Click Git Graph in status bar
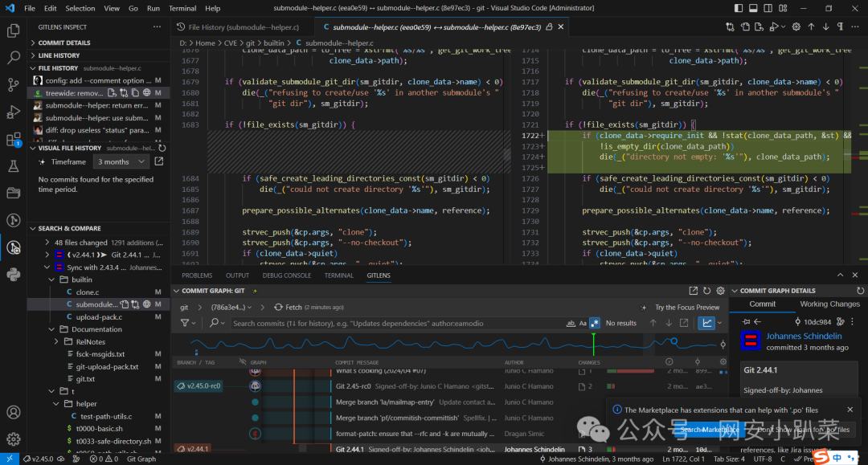This screenshot has width=868, height=465. pos(141,459)
